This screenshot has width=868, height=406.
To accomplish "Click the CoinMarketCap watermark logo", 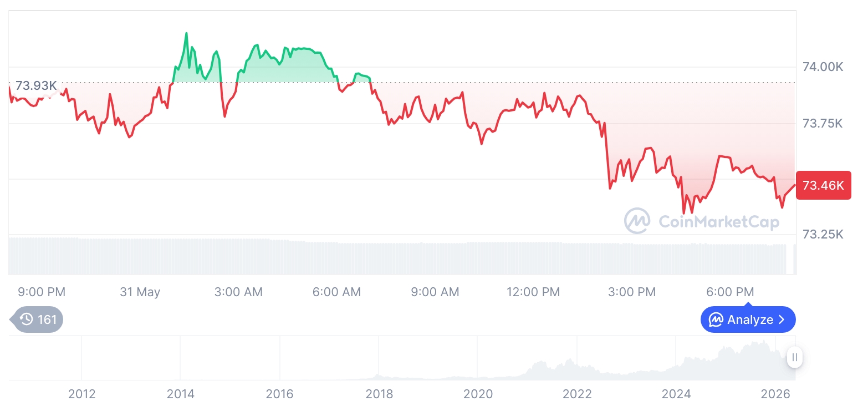I will [x=702, y=221].
